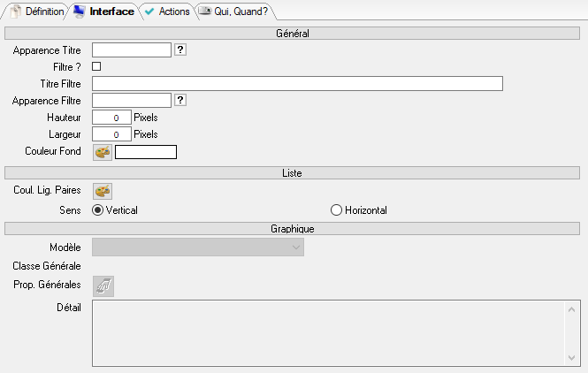Open Couleur Fond palette picker icon

point(103,152)
